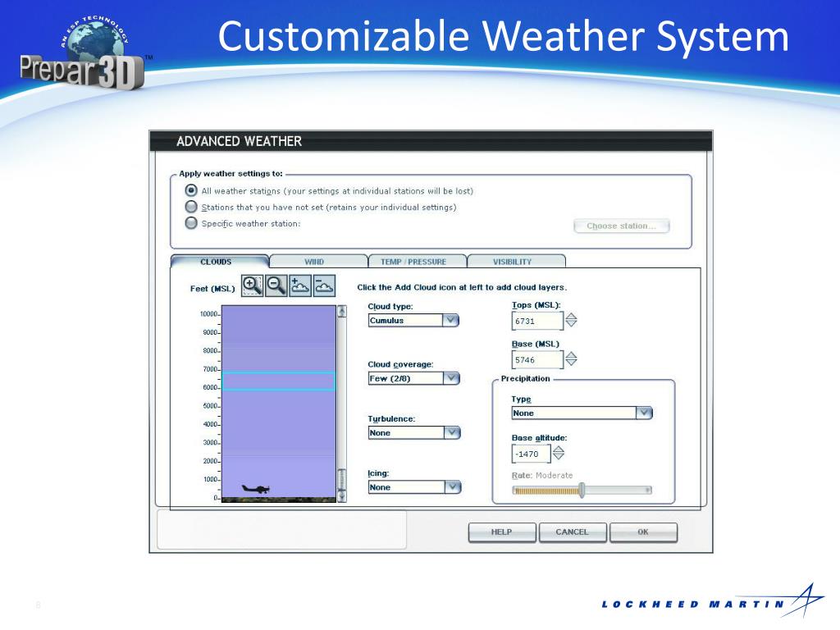Select Stations that you have not set option
Screen dimensions: 840x630
[191, 206]
